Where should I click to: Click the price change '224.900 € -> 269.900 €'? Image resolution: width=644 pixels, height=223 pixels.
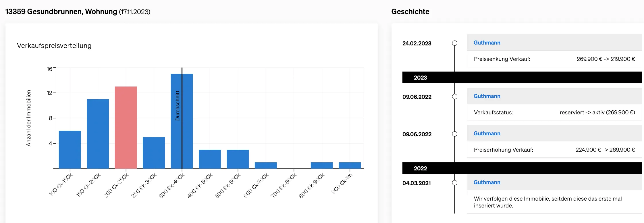click(605, 150)
